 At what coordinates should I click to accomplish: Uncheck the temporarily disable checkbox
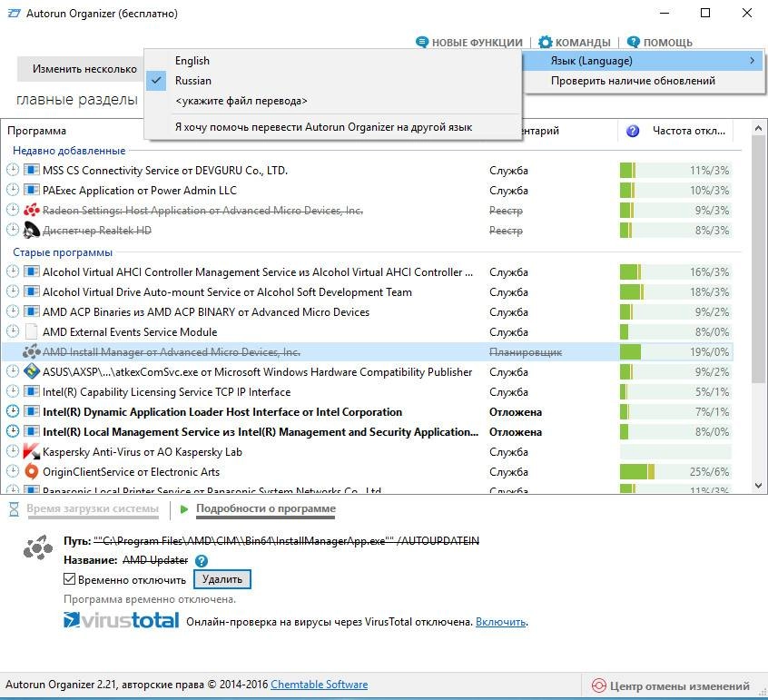click(x=70, y=579)
